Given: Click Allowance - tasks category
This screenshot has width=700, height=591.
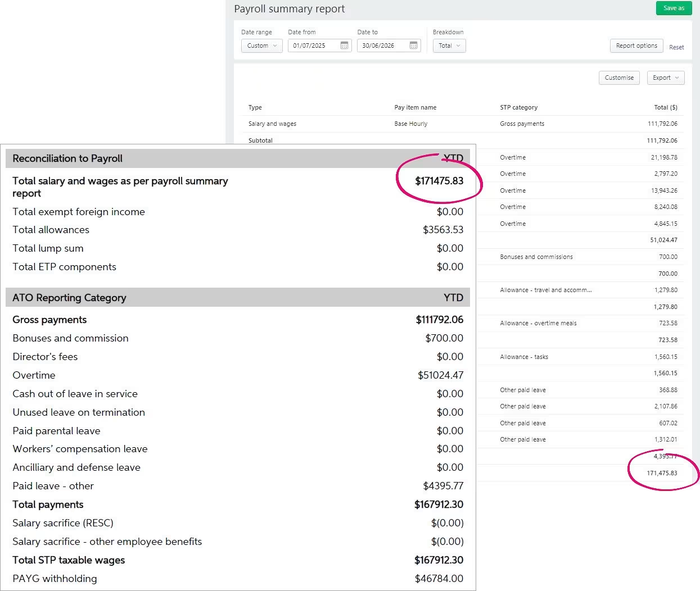Looking at the screenshot, I should [x=524, y=357].
